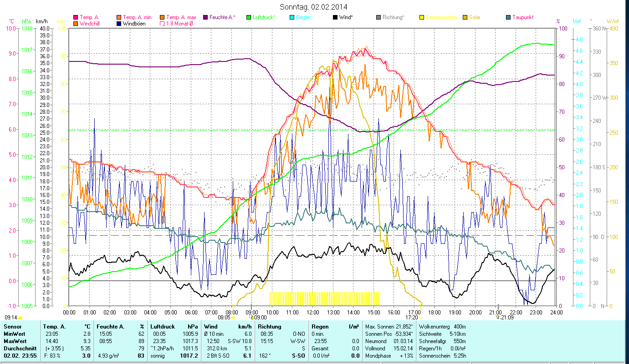629x364 pixels.
Task: Click the Temp. A. min legend label
Action: (138, 17)
